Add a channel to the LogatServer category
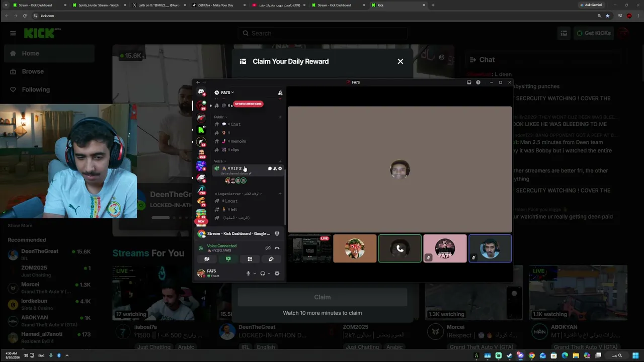644x362 pixels. tap(280, 194)
